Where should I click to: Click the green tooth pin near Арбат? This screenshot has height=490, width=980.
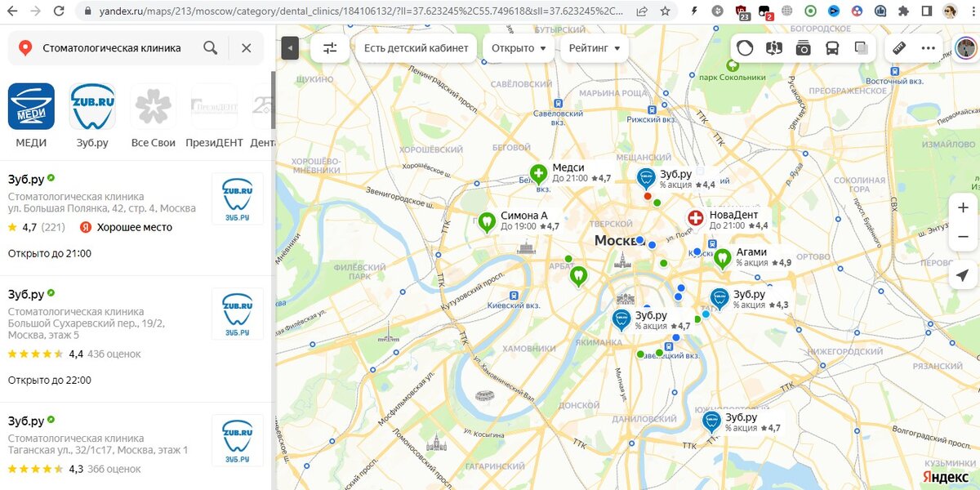coord(578,276)
